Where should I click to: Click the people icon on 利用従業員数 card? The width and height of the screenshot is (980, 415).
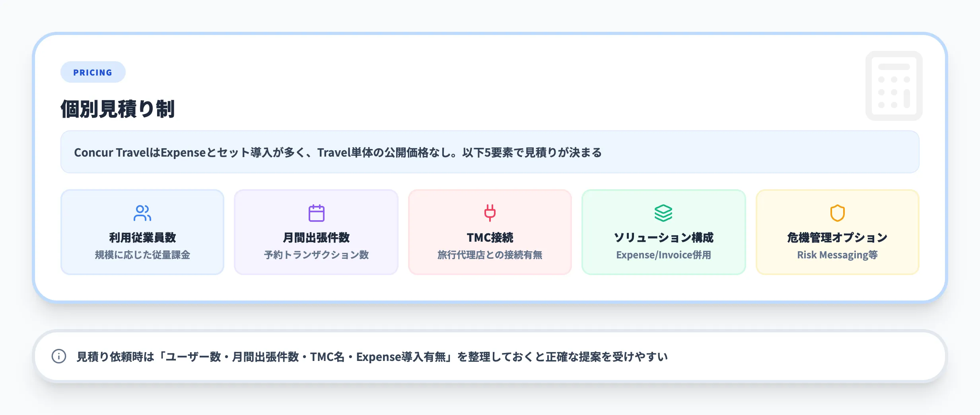[x=142, y=213]
